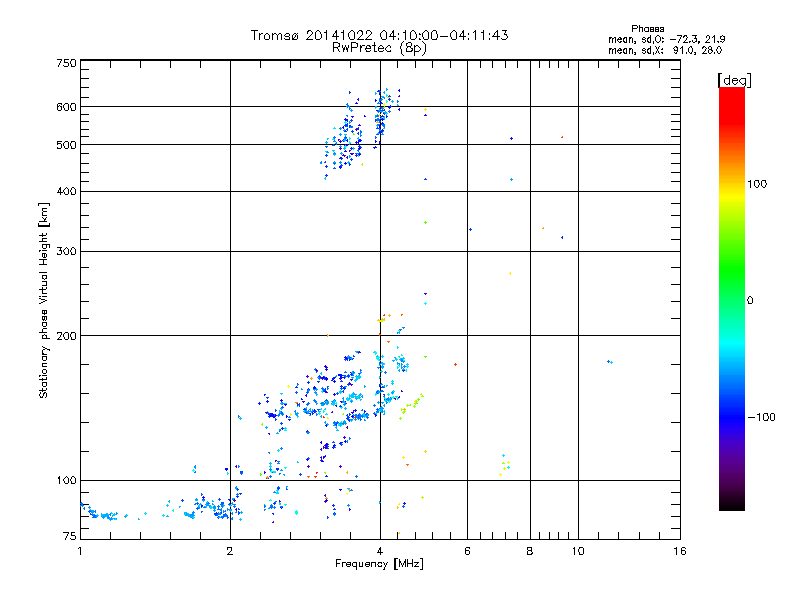Click the y-axis tick label '400'
800x600 pixels.
coord(66,192)
